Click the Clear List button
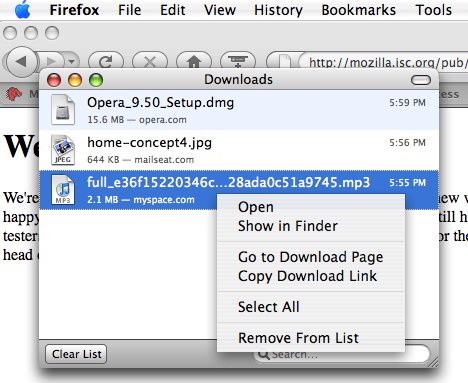This screenshot has width=468, height=383. click(76, 354)
